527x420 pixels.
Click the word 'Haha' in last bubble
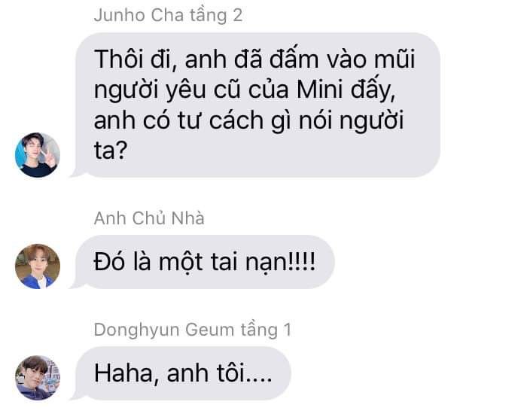[x=123, y=373]
